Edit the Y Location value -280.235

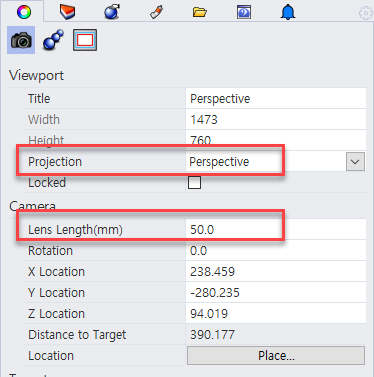tap(215, 293)
